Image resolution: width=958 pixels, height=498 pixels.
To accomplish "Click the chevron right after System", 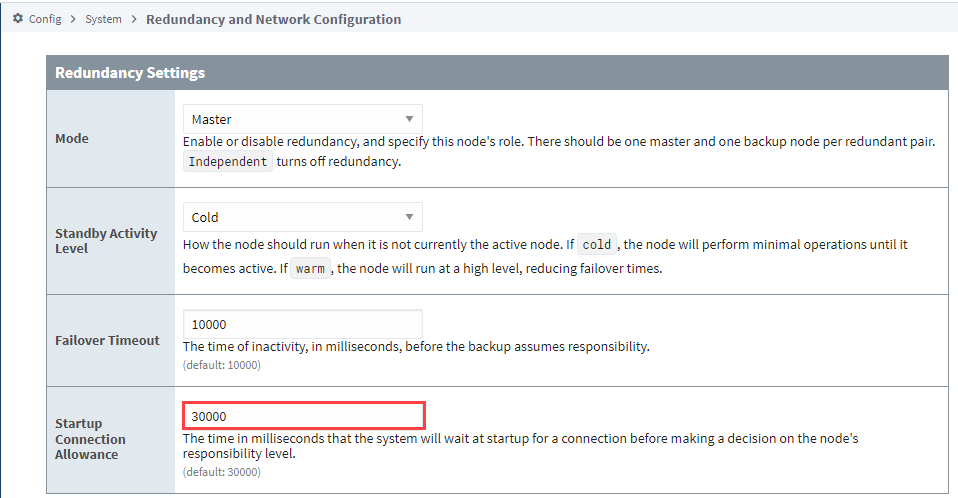I will tap(134, 19).
